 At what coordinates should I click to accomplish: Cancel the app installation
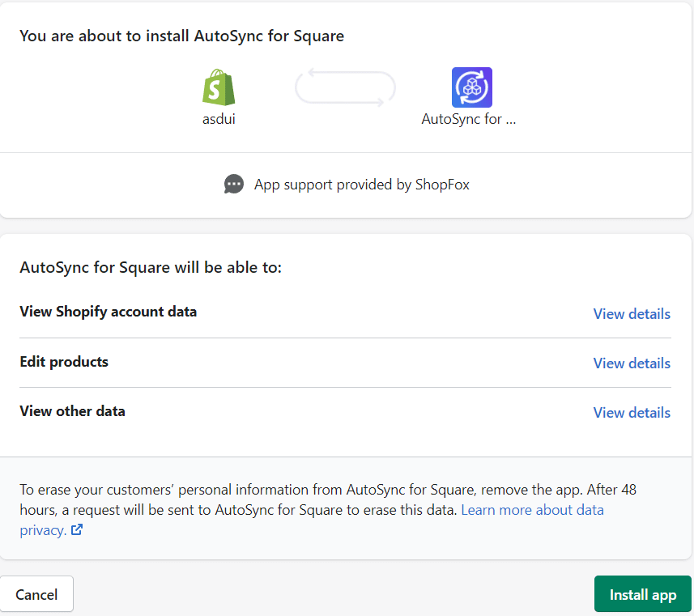[x=36, y=594]
